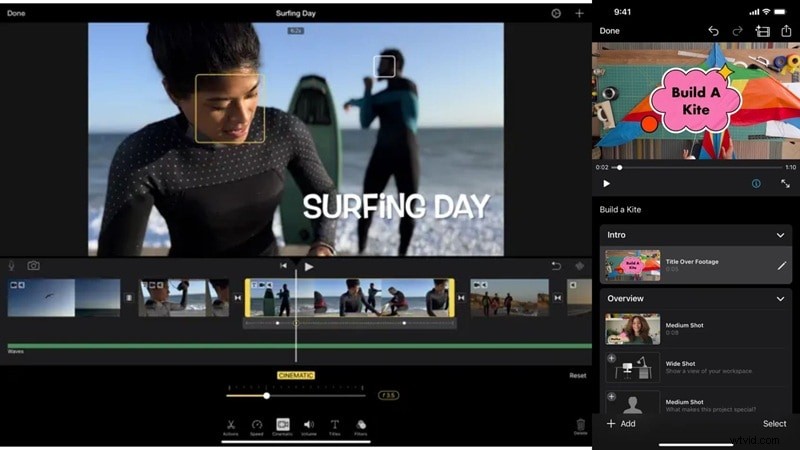Play the Surfing Day timeline

tap(309, 266)
